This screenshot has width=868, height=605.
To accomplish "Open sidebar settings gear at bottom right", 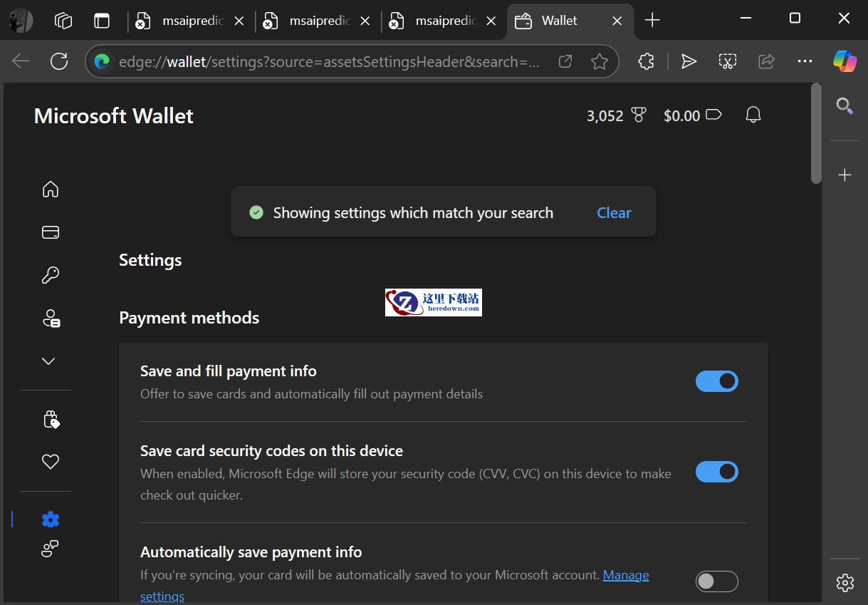I will [845, 582].
